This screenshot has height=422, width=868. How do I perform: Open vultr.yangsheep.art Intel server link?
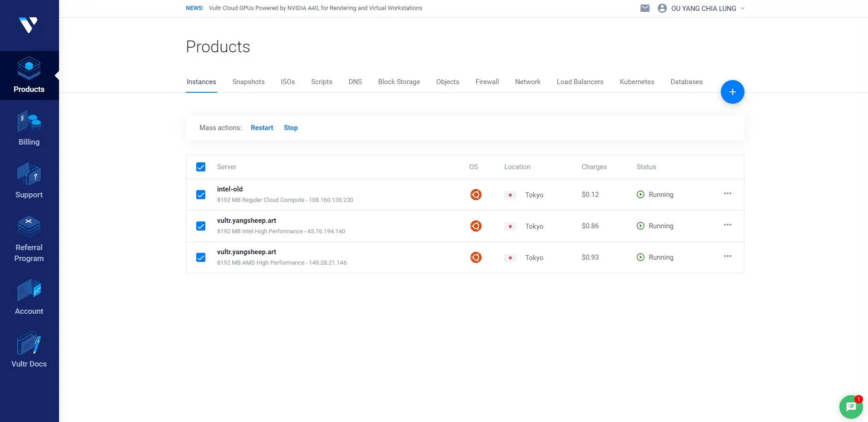click(247, 221)
